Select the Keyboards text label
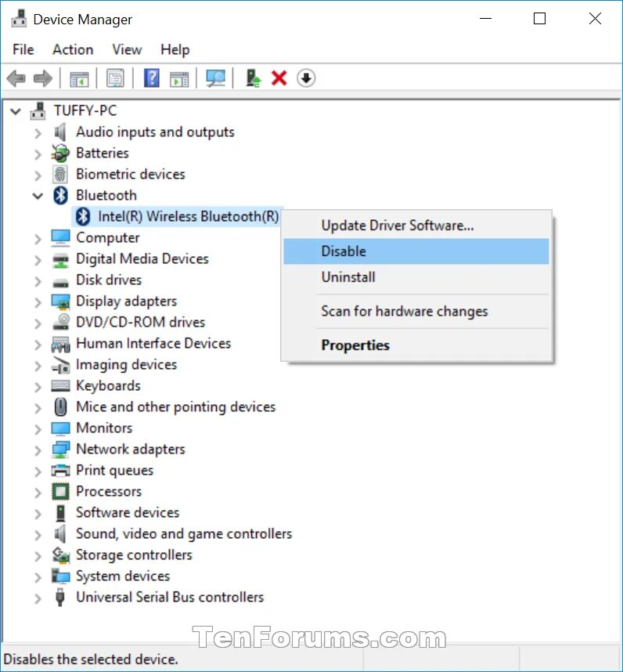623x672 pixels. coord(108,385)
